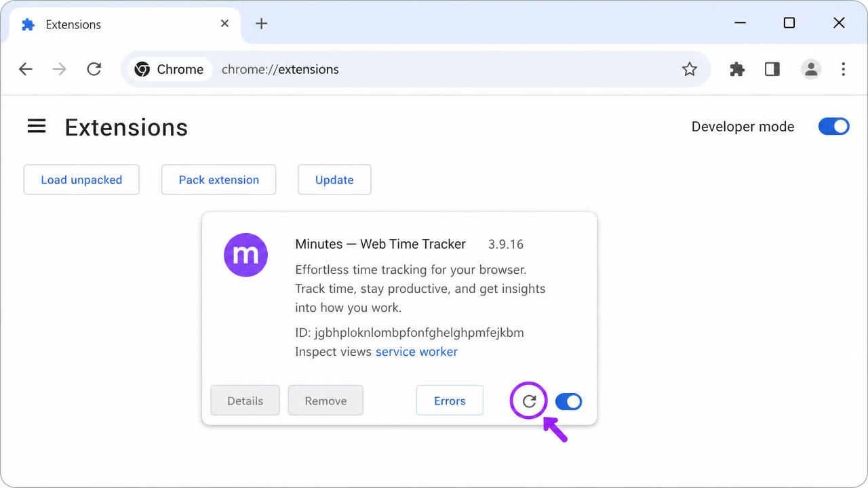Remove the Minutes extension
868x488 pixels.
coord(325,401)
